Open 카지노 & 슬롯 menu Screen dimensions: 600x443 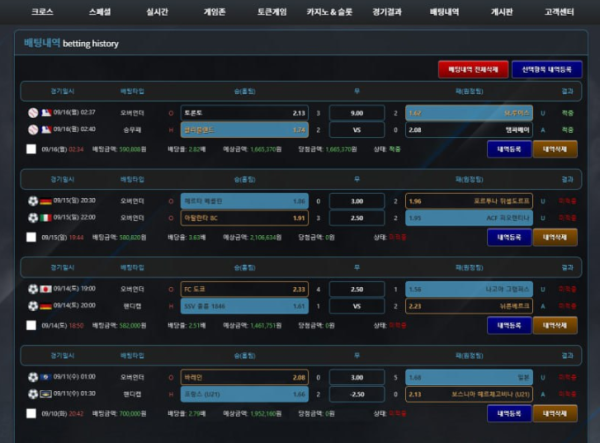click(x=329, y=12)
